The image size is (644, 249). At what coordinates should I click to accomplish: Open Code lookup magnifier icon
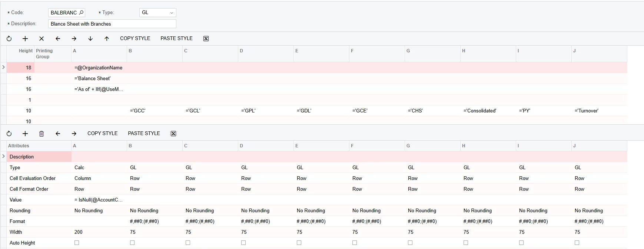pyautogui.click(x=82, y=13)
